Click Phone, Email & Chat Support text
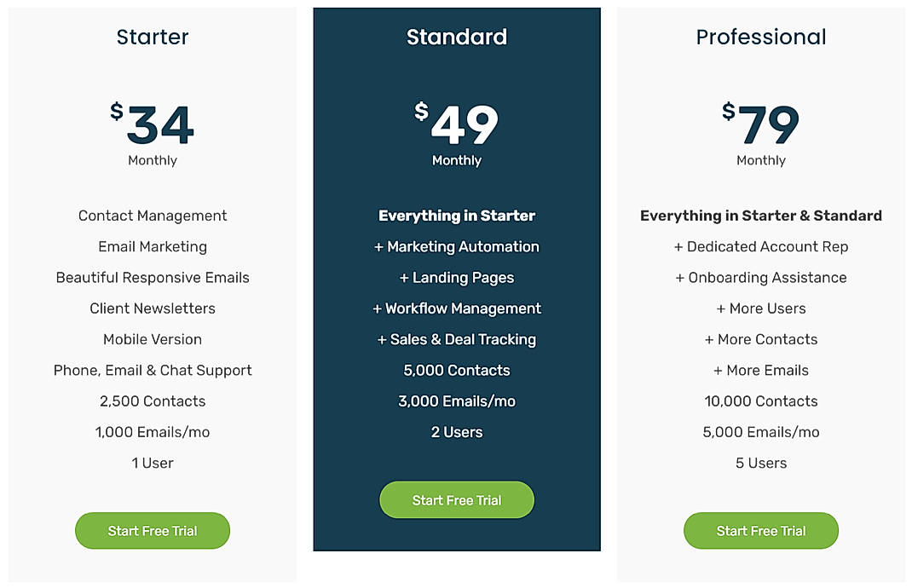The height and width of the screenshot is (588, 912). coord(152,370)
